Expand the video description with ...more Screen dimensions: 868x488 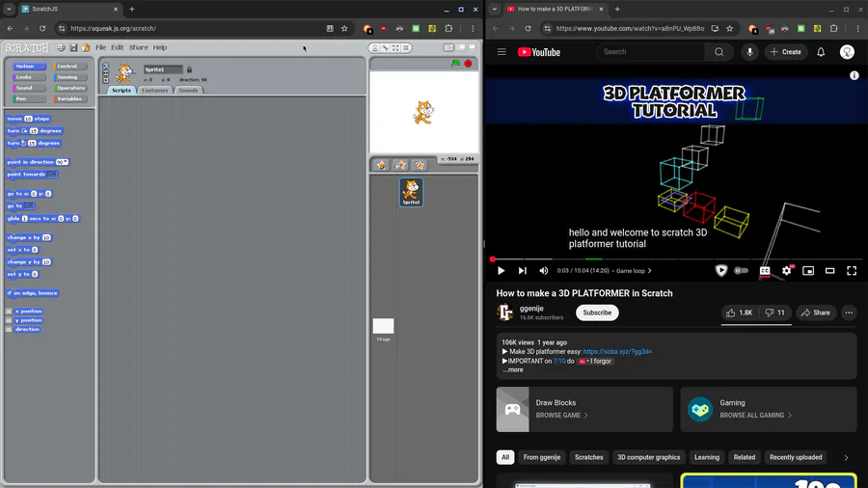tap(513, 369)
